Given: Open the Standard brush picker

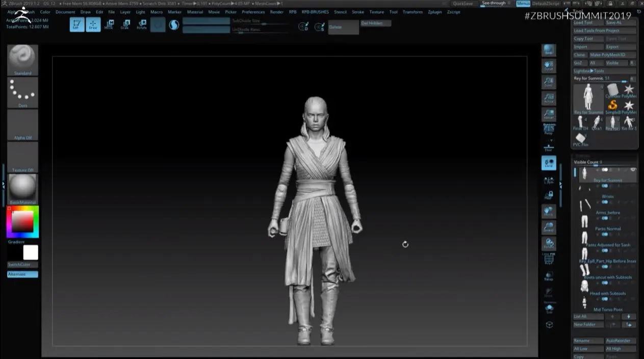Looking at the screenshot, I should click(x=22, y=60).
